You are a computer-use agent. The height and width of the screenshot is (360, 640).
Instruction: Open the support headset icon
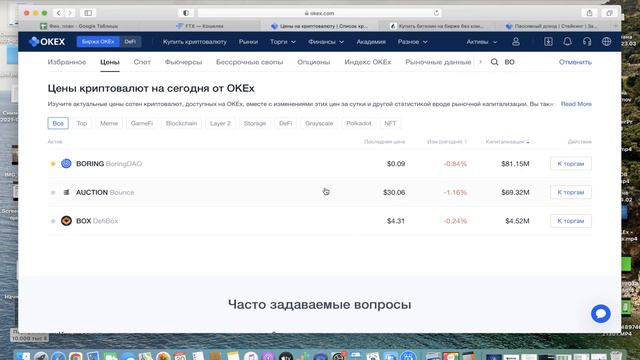coord(587,42)
